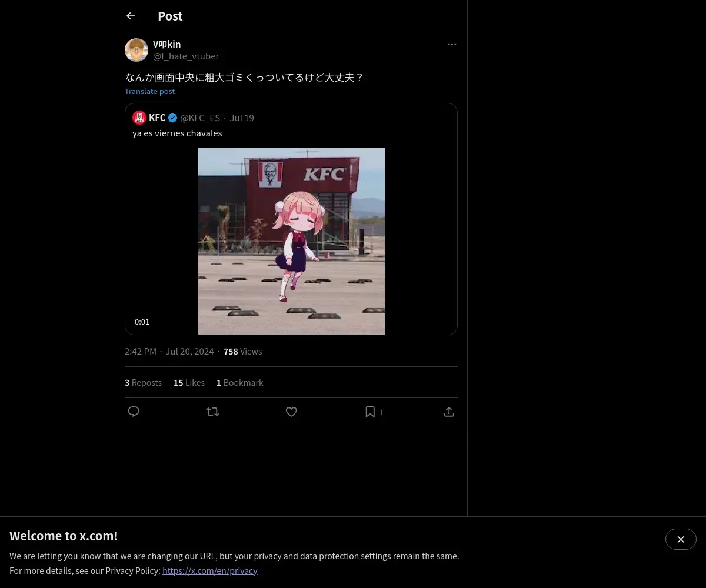Viewport: 706px width, 588px height.
Task: Open the @I_hate_vtuber handle
Action: (x=186, y=56)
